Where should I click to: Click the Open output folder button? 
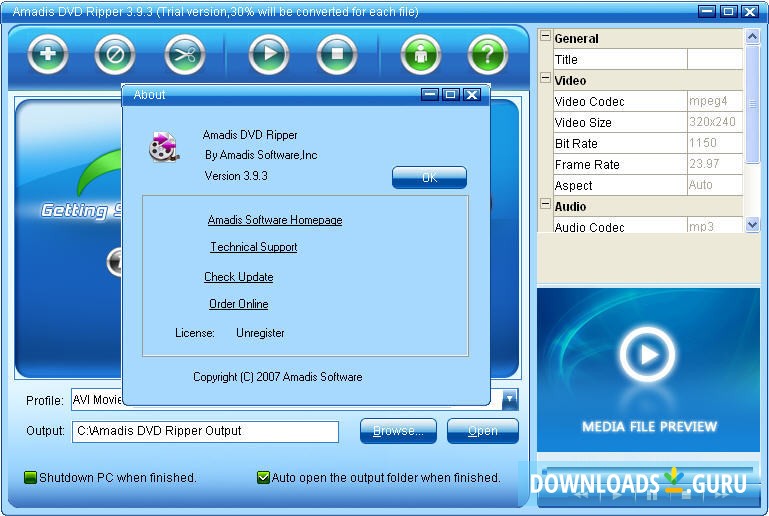483,431
